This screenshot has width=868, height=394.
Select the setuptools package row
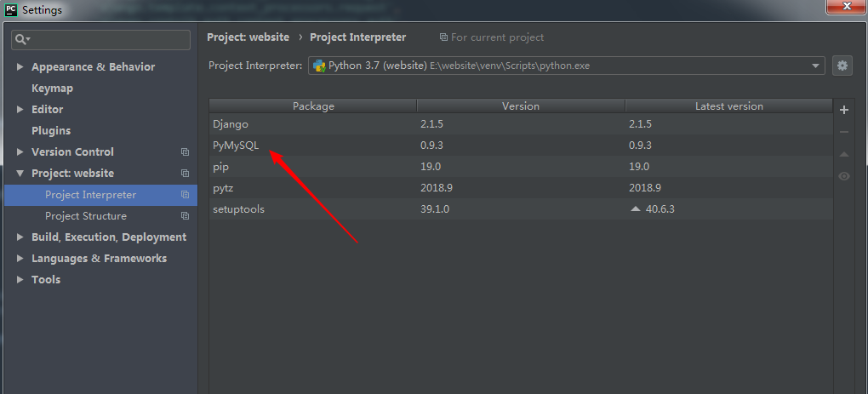[521, 209]
